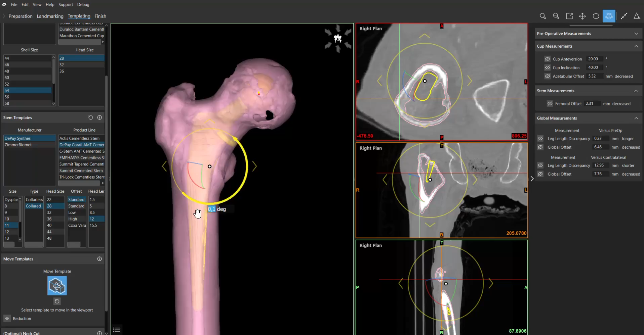This screenshot has width=644, height=335.
Task: Switch to the Landmarking step
Action: (x=50, y=16)
